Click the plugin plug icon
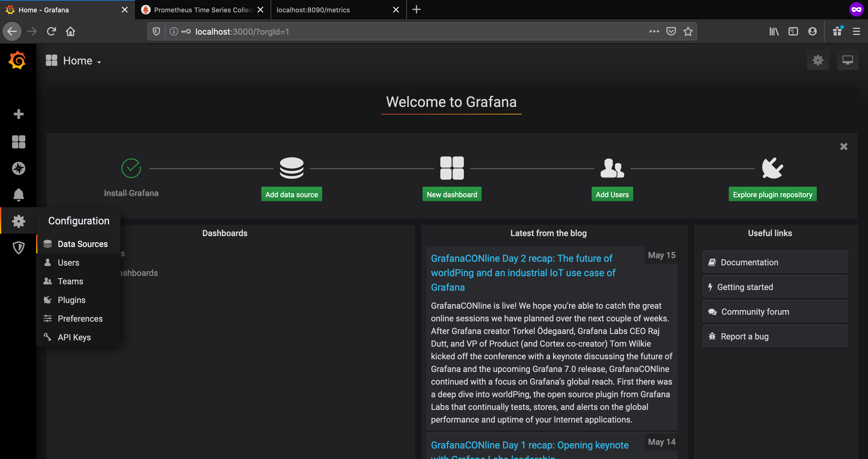This screenshot has height=459, width=868. 772,168
